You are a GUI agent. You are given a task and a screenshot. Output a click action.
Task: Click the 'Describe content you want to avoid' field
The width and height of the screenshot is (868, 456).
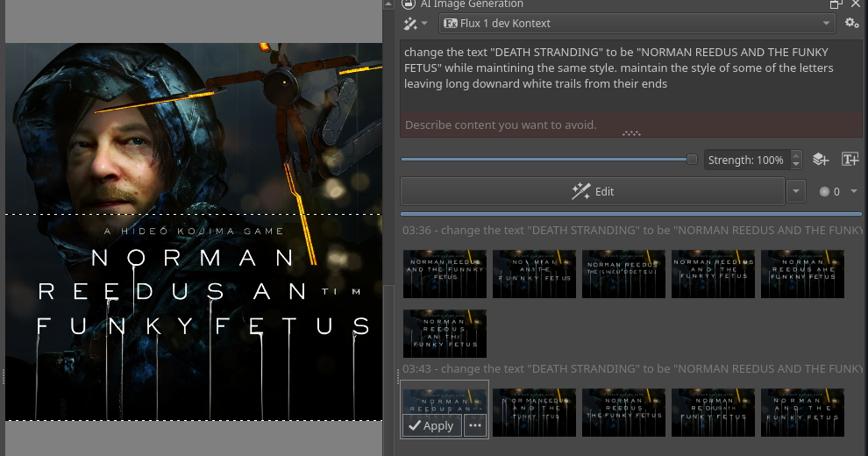click(631, 125)
